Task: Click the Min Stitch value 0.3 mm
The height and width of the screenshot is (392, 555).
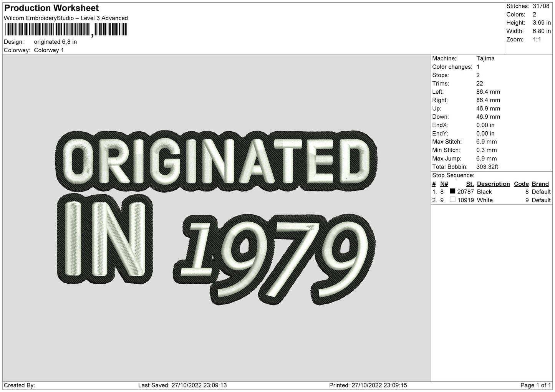Action: tap(486, 150)
